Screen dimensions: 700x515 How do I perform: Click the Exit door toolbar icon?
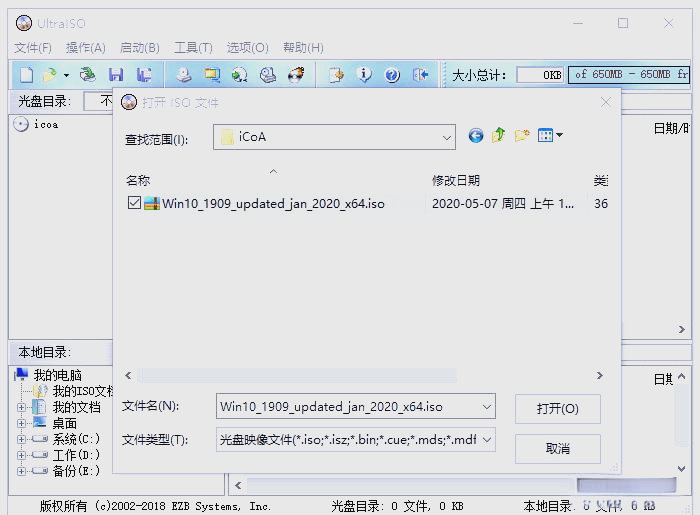pos(420,75)
